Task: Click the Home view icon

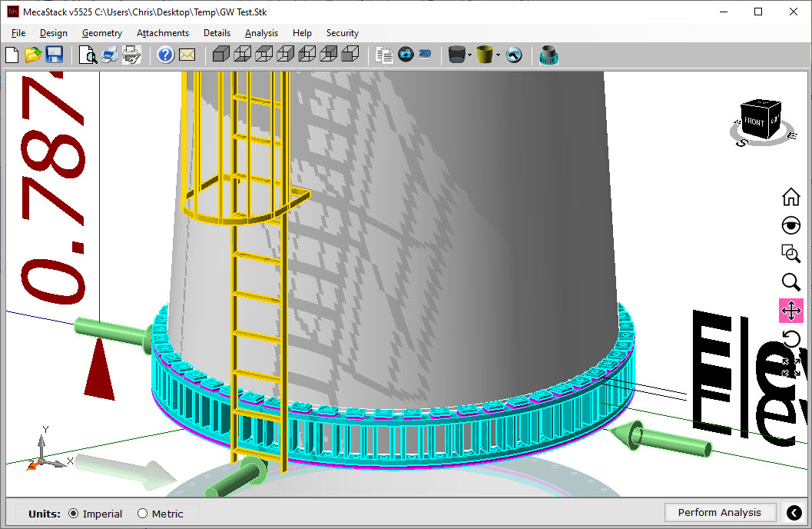Action: [790, 197]
